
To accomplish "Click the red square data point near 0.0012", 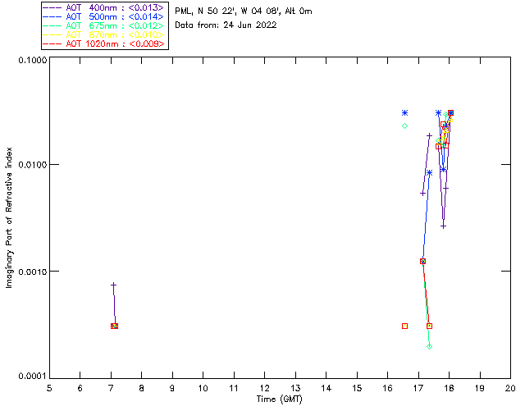I will click(x=423, y=261).
